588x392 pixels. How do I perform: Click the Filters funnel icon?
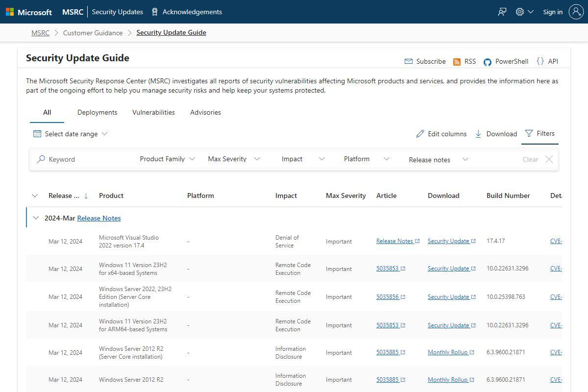pyautogui.click(x=529, y=133)
